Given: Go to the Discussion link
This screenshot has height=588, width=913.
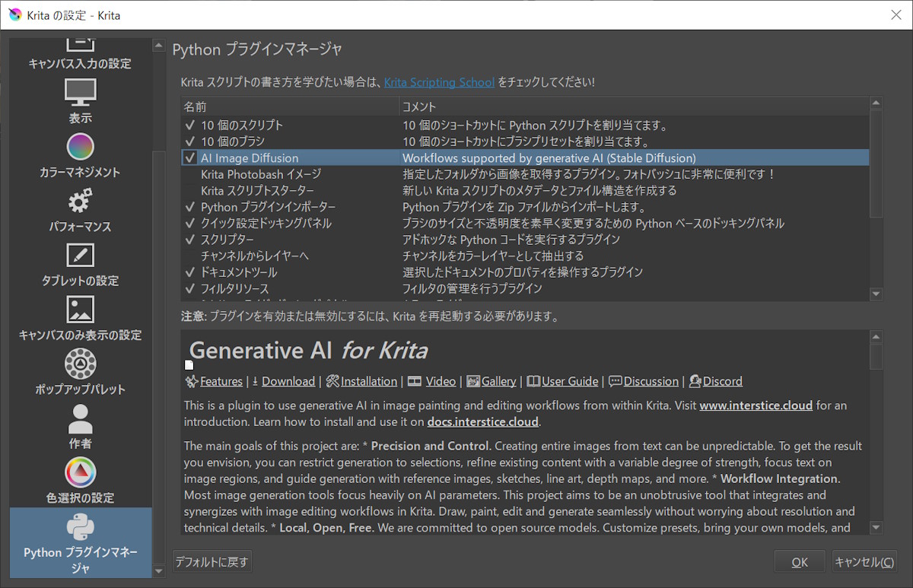Looking at the screenshot, I should 651,381.
